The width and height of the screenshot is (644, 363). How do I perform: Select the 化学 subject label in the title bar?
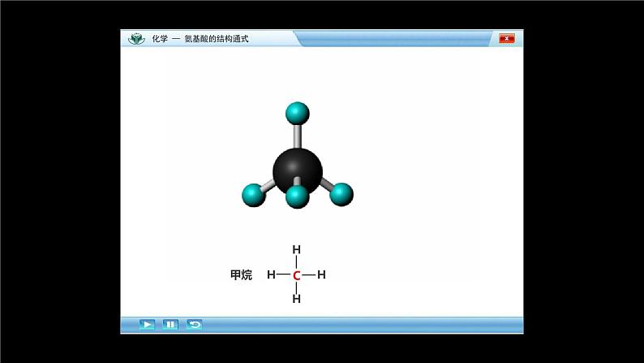tap(160, 39)
